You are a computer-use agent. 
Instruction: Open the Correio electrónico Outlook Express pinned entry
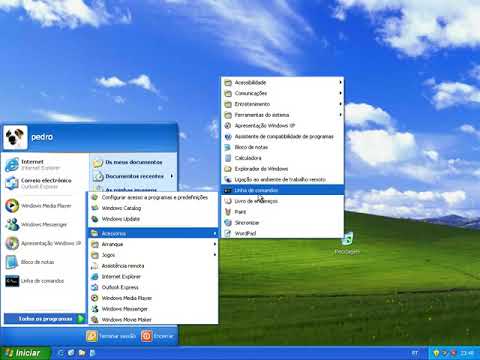(x=44, y=183)
